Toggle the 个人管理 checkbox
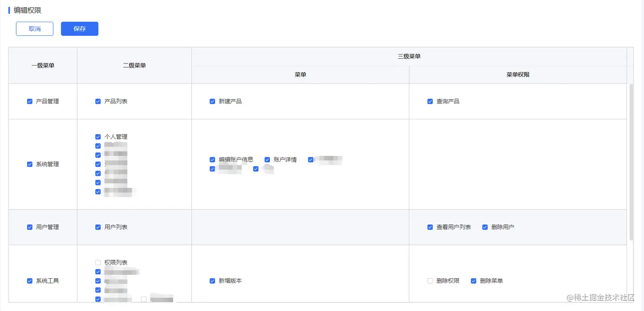 98,137
